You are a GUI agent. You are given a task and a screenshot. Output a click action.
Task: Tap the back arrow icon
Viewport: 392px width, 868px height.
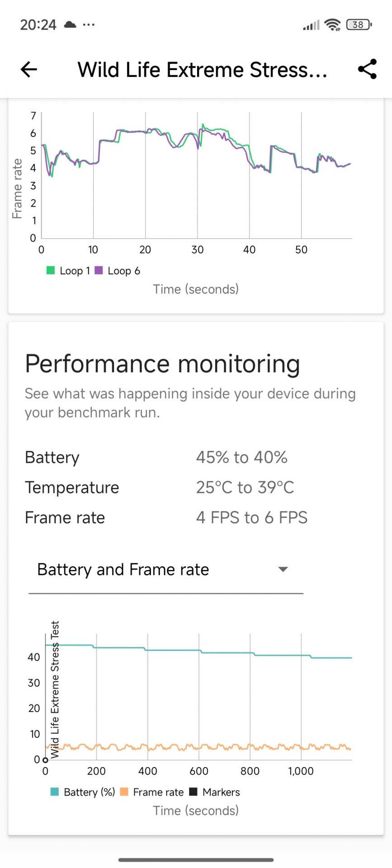(29, 70)
